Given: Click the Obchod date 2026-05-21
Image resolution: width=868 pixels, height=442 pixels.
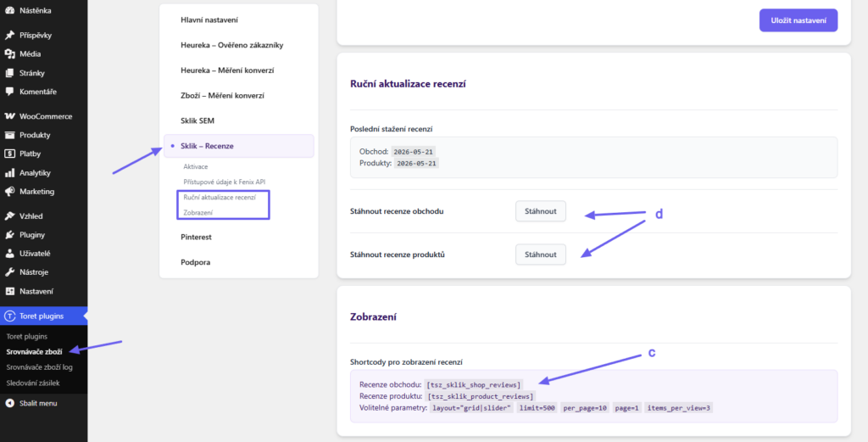Looking at the screenshot, I should pos(415,152).
